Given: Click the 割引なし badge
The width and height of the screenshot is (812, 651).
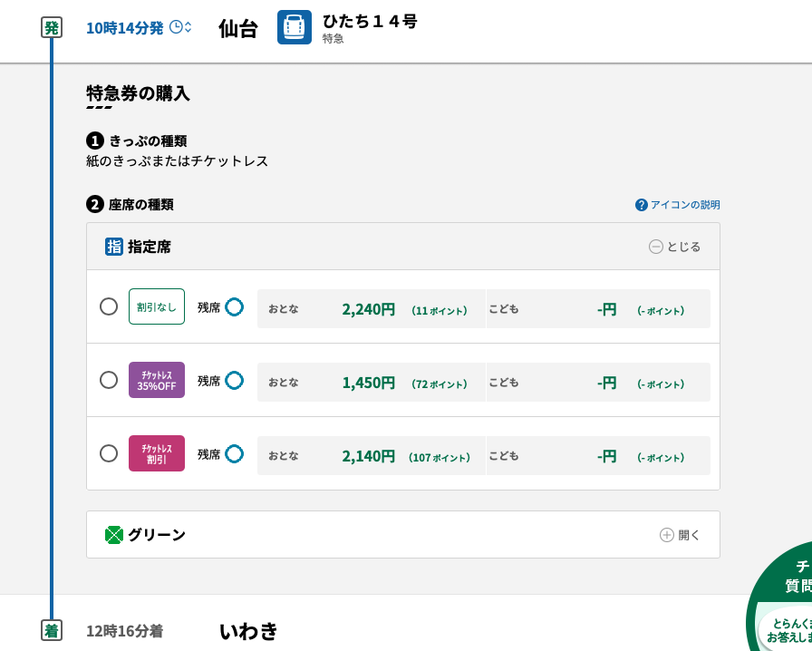Looking at the screenshot, I should click(157, 306).
